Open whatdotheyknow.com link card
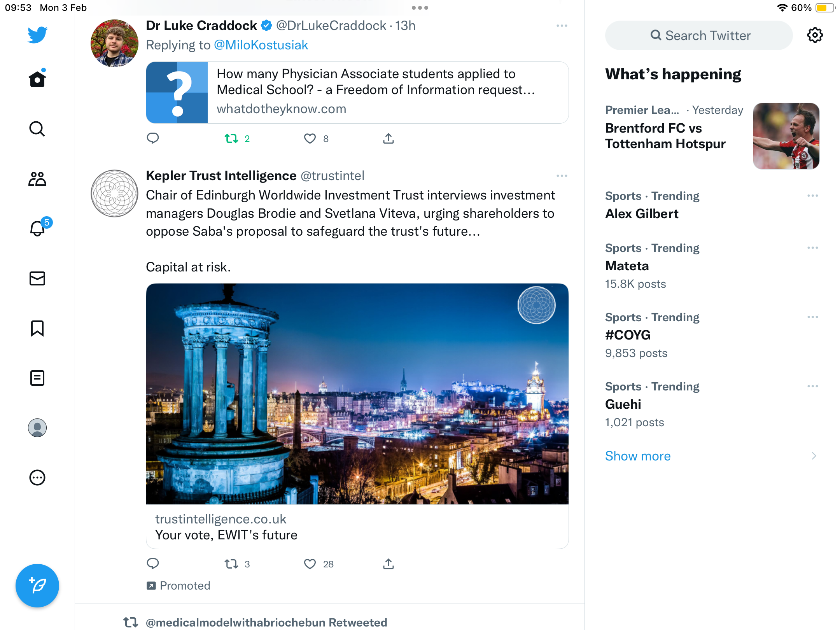Viewport: 840px width, 630px height. [357, 93]
